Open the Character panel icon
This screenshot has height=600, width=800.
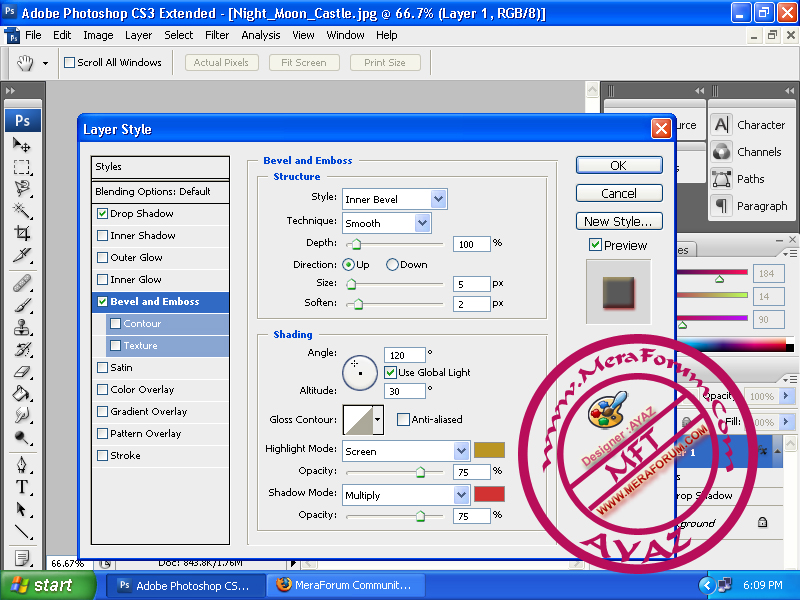tap(721, 124)
